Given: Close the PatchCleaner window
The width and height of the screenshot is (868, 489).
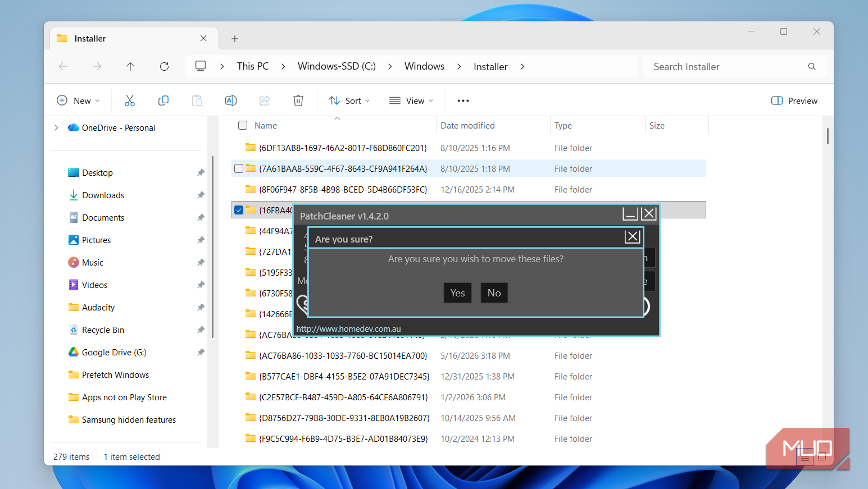Looking at the screenshot, I should pyautogui.click(x=649, y=213).
